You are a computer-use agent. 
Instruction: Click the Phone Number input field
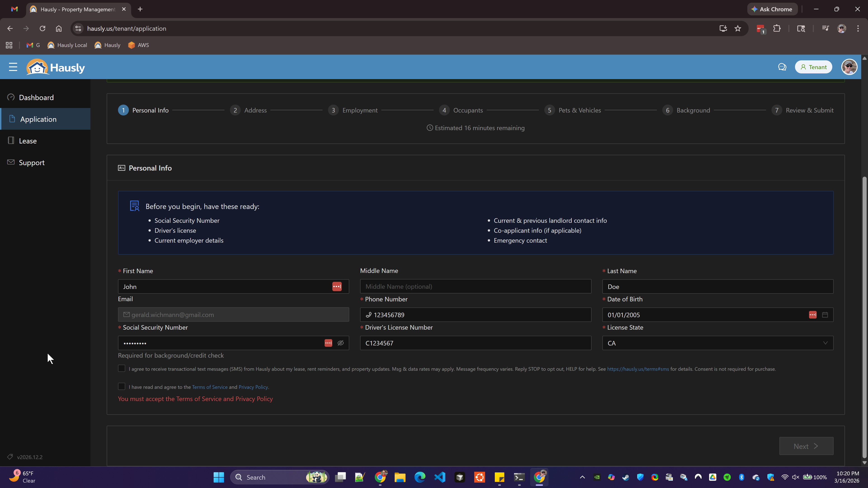475,314
